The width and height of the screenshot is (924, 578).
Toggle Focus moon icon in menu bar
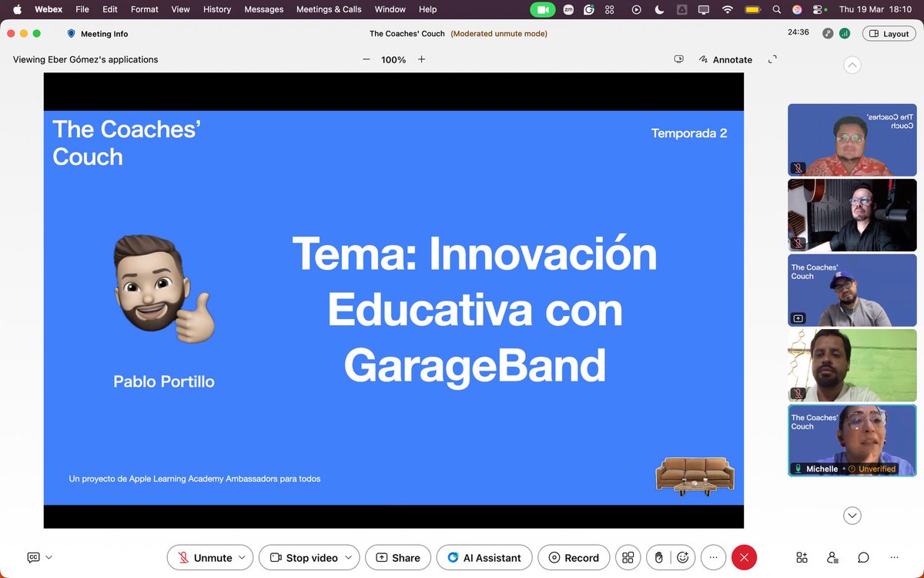[659, 9]
